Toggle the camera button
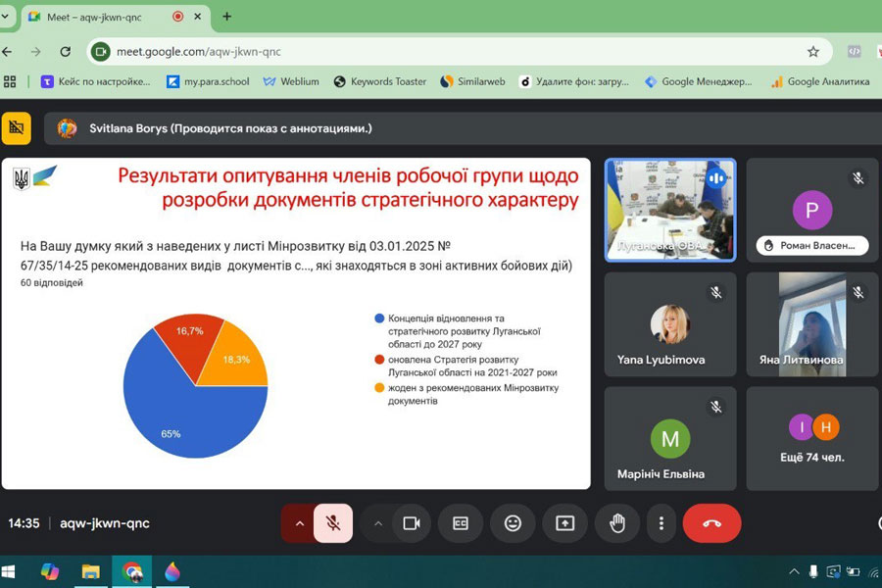Viewport: 882px width, 588px height. click(412, 523)
